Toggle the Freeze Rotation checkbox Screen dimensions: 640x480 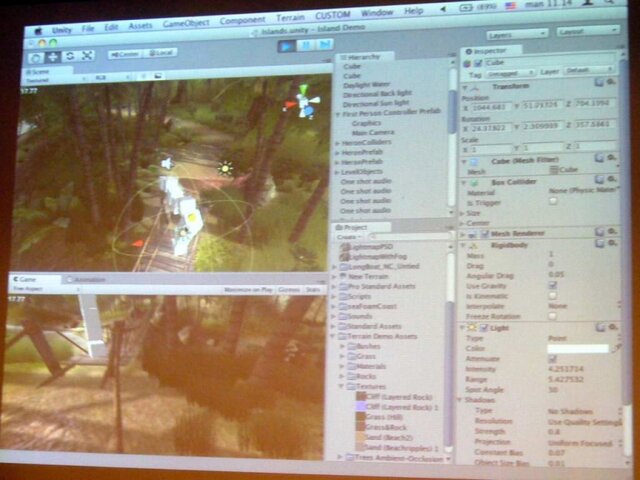553,316
